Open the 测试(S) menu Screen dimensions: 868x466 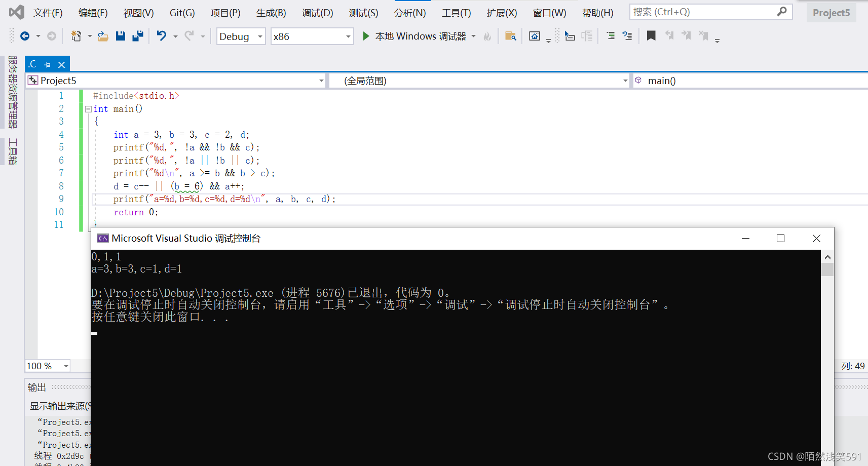coord(364,13)
